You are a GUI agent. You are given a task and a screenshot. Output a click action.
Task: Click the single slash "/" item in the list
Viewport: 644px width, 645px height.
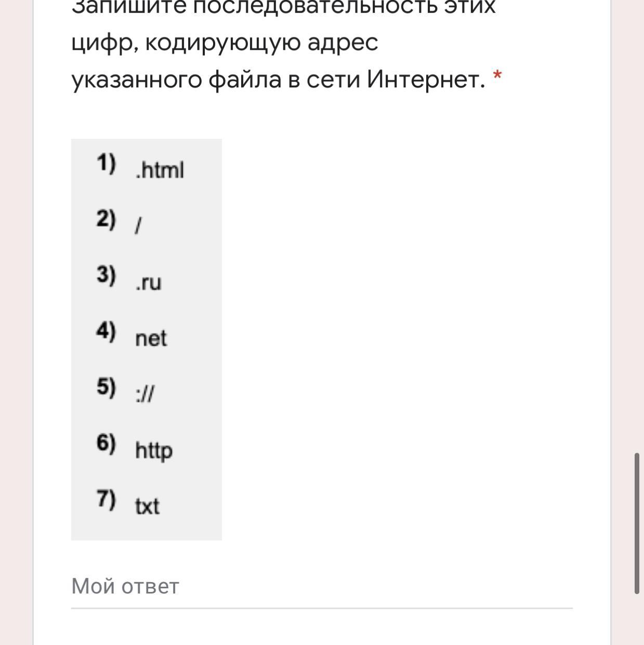[x=138, y=225]
